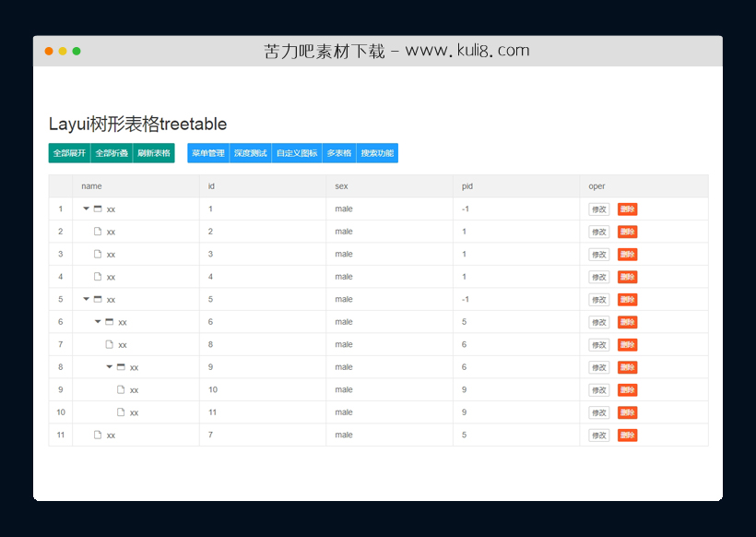
Task: Collapse the arrow for node id 6
Action: pyautogui.click(x=98, y=322)
